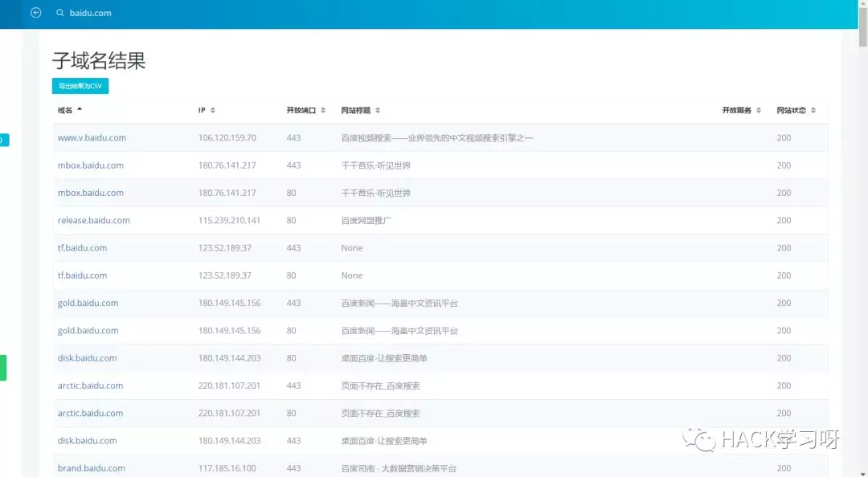Open tf.baidu.com row with port 443
The height and width of the screenshot is (477, 868).
point(83,248)
